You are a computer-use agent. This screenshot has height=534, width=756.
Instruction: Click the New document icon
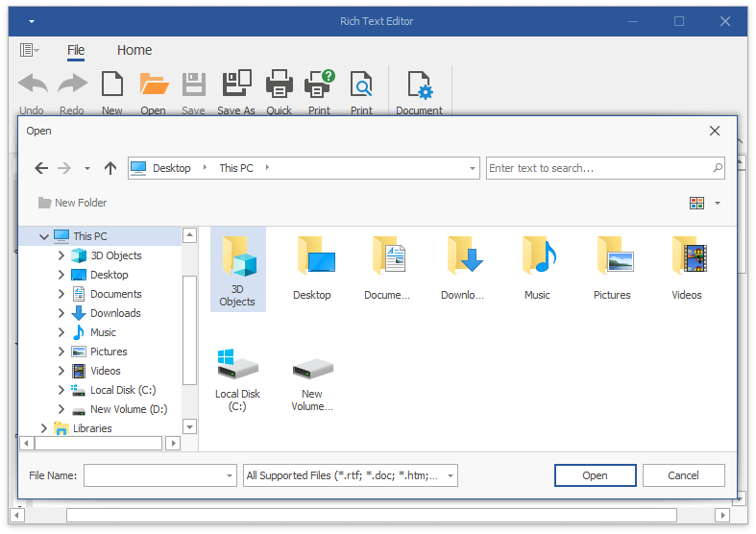click(x=112, y=86)
